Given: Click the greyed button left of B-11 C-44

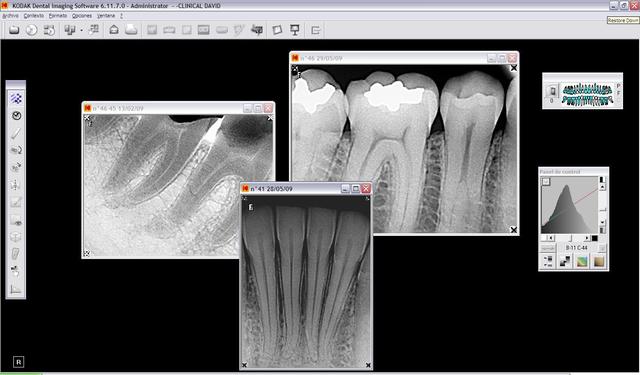Looking at the screenshot, I should tap(548, 248).
